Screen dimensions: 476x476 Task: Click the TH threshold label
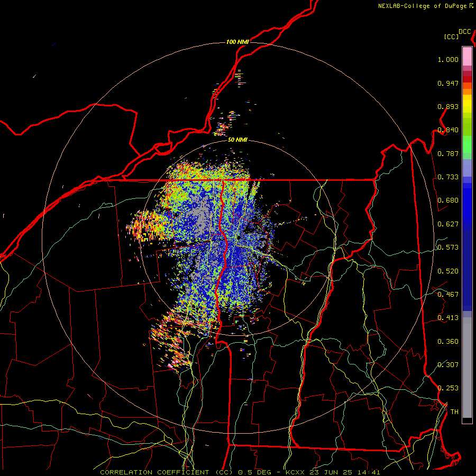coord(454,412)
